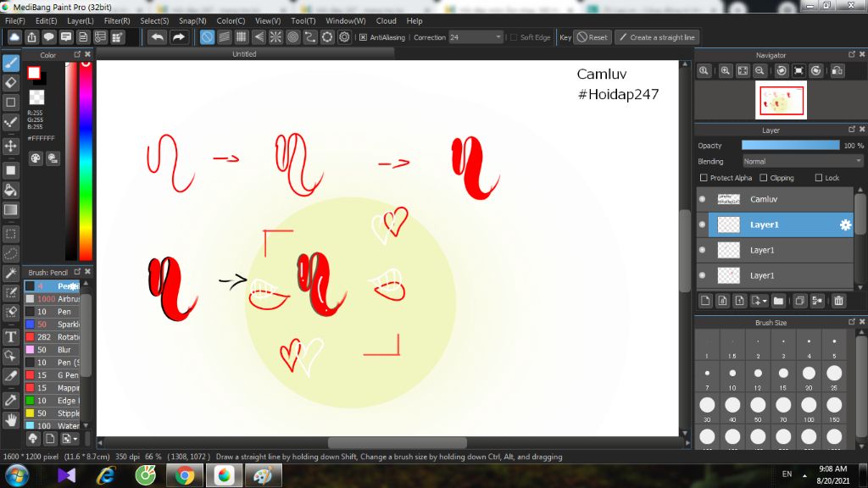
Task: Open the File menu
Action: pos(15,21)
